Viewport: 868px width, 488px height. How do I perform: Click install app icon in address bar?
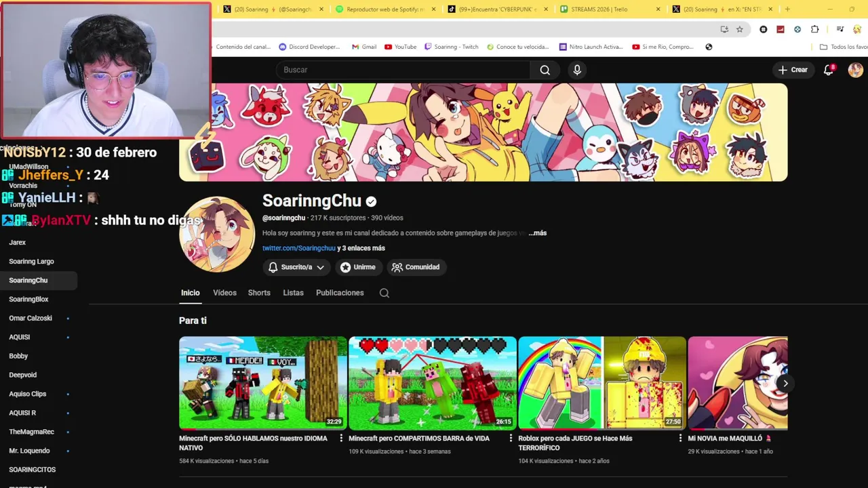pyautogui.click(x=724, y=29)
